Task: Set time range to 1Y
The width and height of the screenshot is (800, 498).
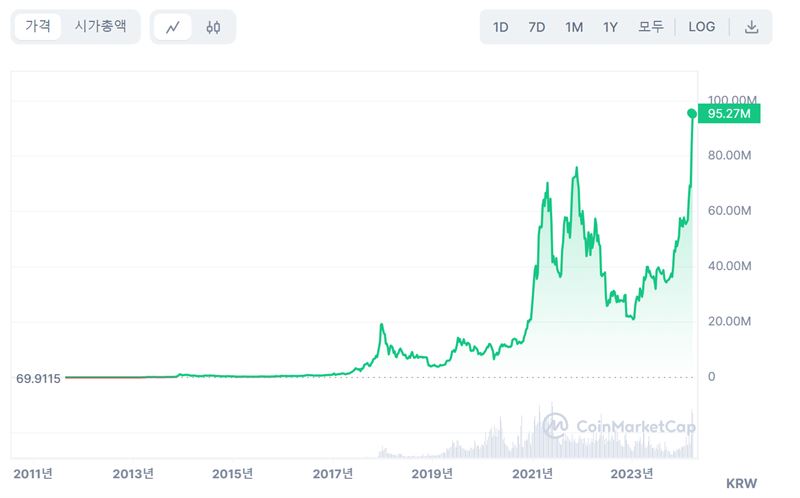Action: [x=610, y=27]
